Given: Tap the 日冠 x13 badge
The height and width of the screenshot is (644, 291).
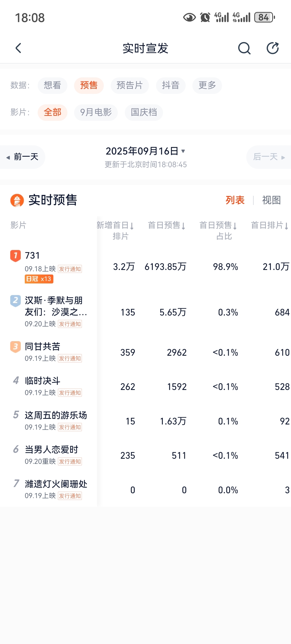Looking at the screenshot, I should point(39,279).
